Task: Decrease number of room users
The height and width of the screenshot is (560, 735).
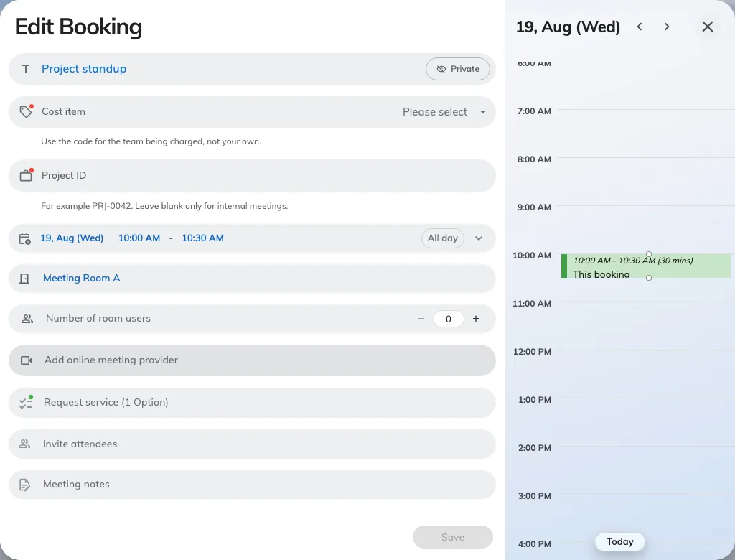Action: pyautogui.click(x=421, y=319)
